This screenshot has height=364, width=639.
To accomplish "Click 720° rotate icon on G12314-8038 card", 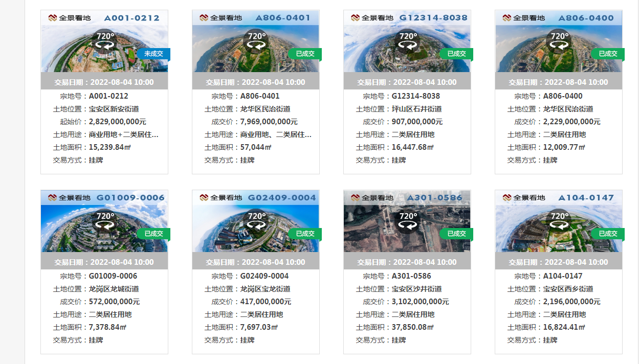I will (408, 41).
